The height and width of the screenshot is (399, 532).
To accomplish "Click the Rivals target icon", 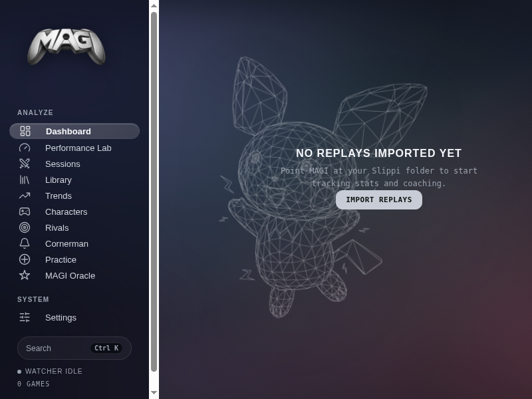I will 25,227.
